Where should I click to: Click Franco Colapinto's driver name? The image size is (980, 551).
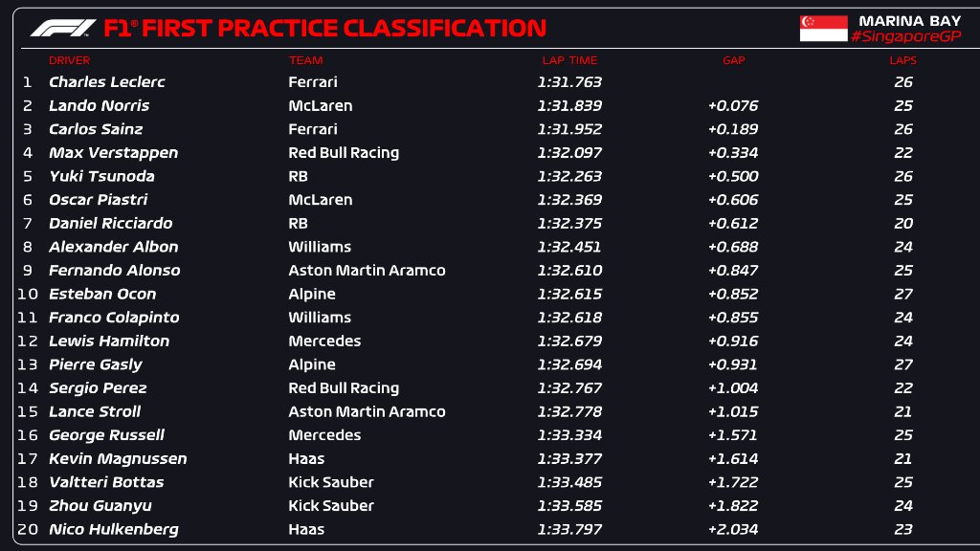pyautogui.click(x=114, y=318)
